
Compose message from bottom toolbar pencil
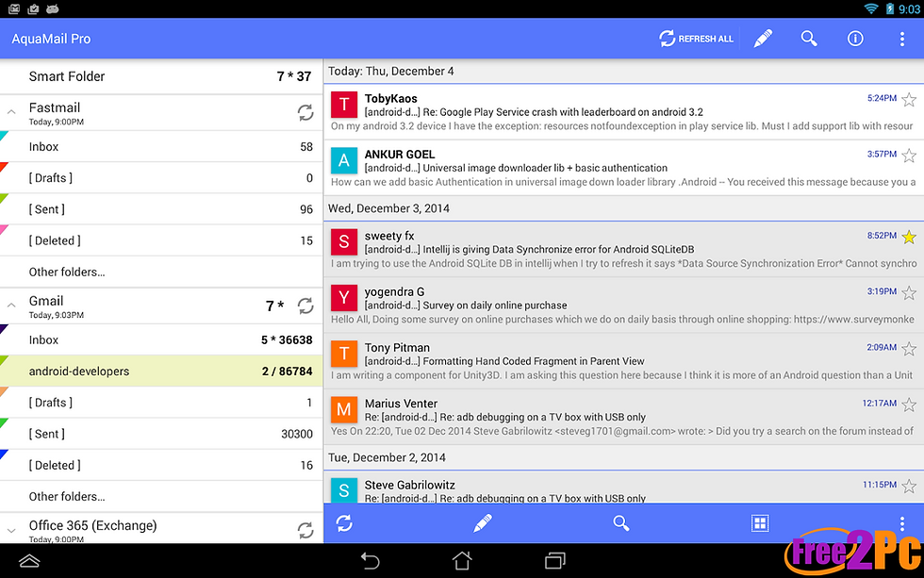point(483,523)
